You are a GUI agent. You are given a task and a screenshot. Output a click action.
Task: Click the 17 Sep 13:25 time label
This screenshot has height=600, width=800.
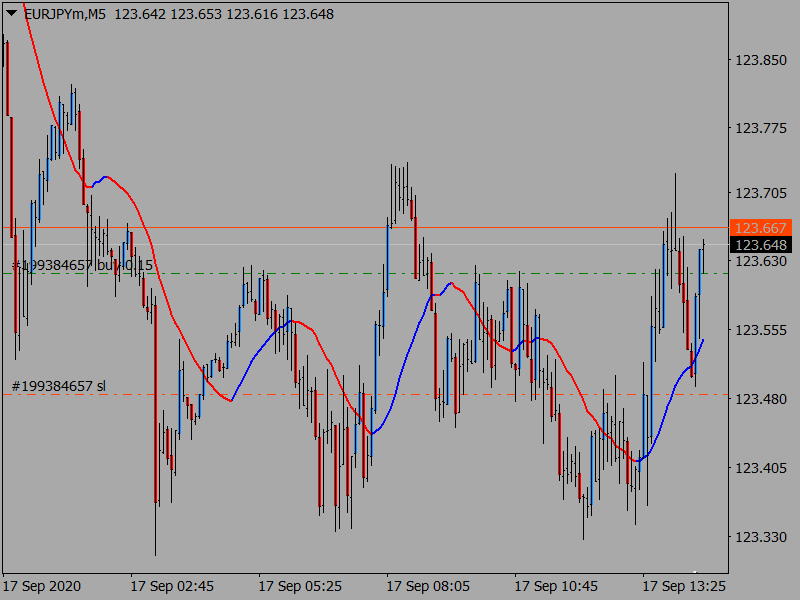click(684, 586)
